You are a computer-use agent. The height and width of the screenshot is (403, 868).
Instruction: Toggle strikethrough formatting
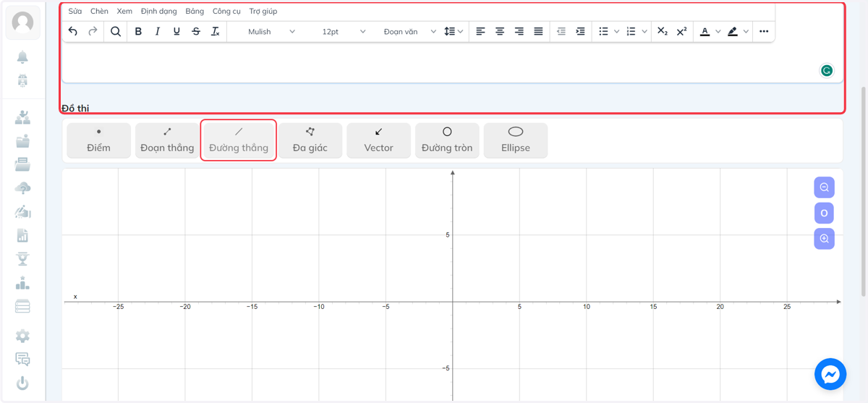[x=196, y=31]
